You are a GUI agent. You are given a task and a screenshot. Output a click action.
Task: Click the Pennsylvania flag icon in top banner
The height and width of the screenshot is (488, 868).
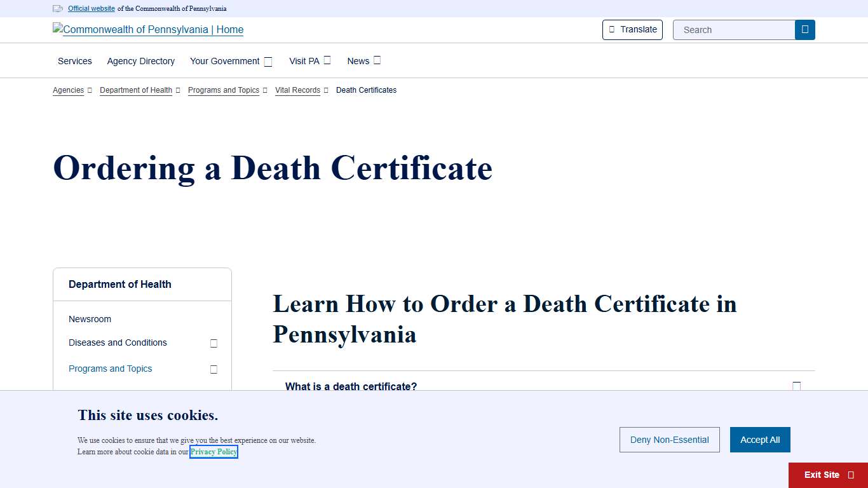58,8
